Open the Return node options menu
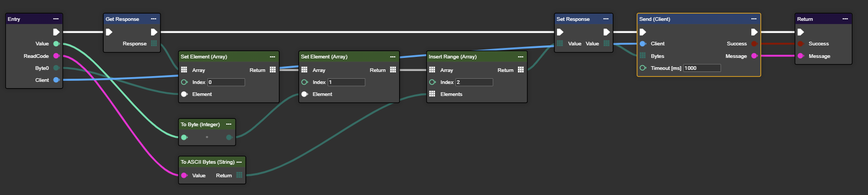The height and width of the screenshot is (195, 868). pos(845,19)
